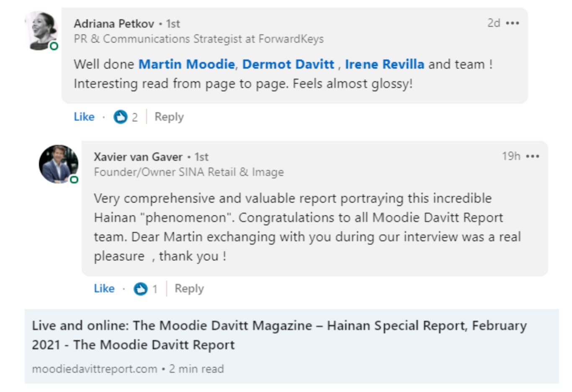Like Xavier van Gaver's comment
Image resolution: width=572 pixels, height=392 pixels.
(104, 289)
